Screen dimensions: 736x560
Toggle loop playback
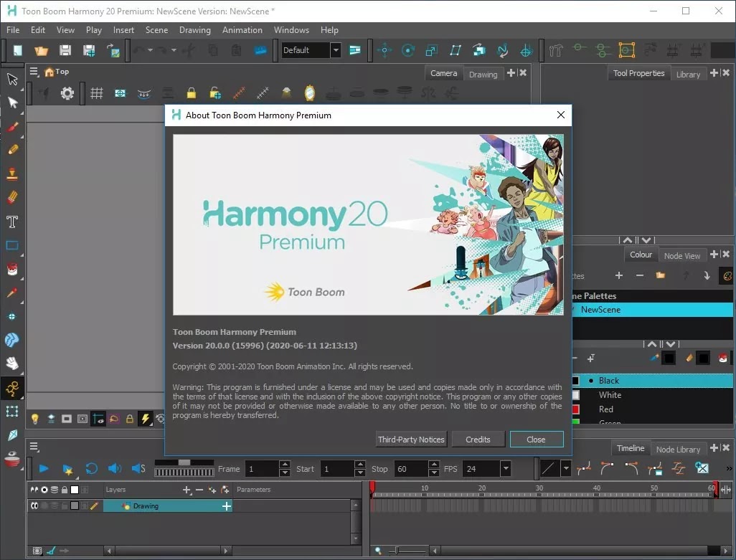[92, 468]
